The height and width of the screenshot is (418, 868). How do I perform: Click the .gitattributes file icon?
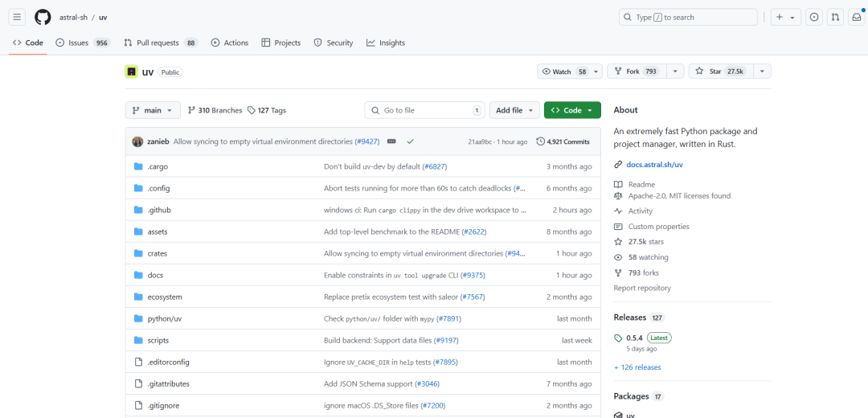click(x=138, y=383)
